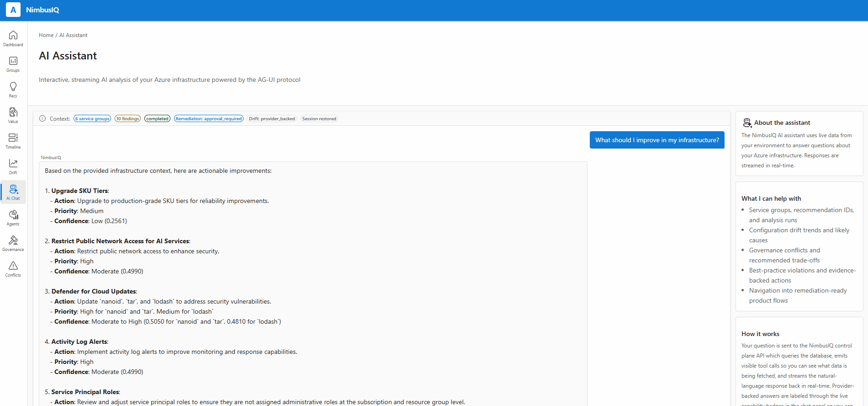
Task: Click the About the assistant heading
Action: (x=782, y=123)
